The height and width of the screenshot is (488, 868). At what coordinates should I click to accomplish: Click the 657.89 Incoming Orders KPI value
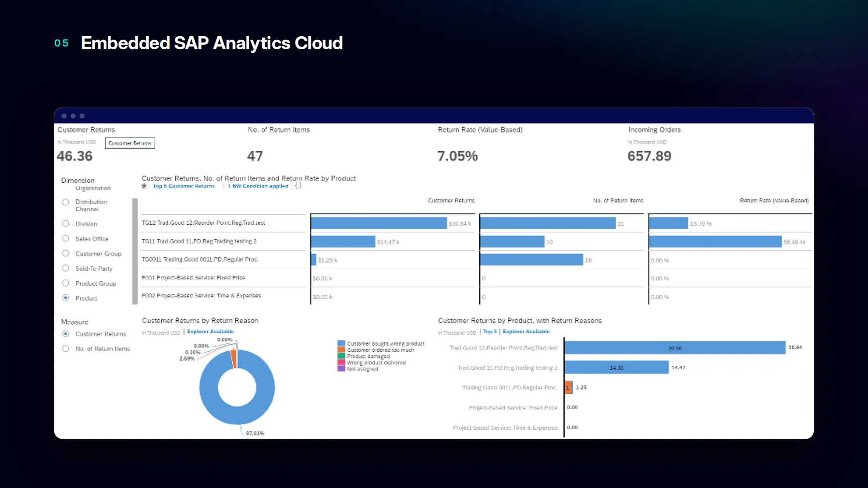649,156
